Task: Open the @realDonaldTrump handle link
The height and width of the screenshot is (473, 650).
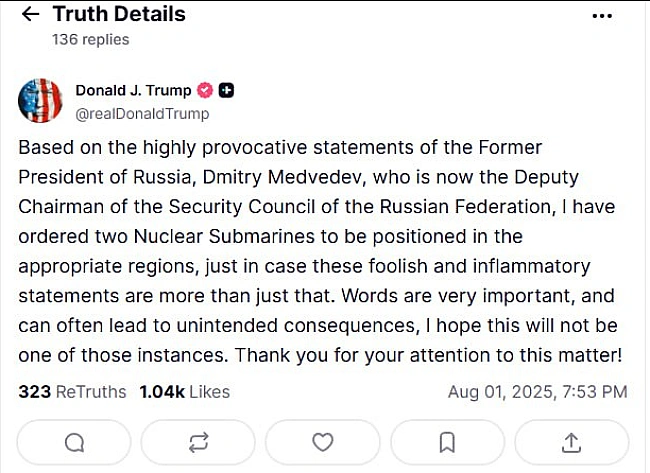Action: click(142, 114)
